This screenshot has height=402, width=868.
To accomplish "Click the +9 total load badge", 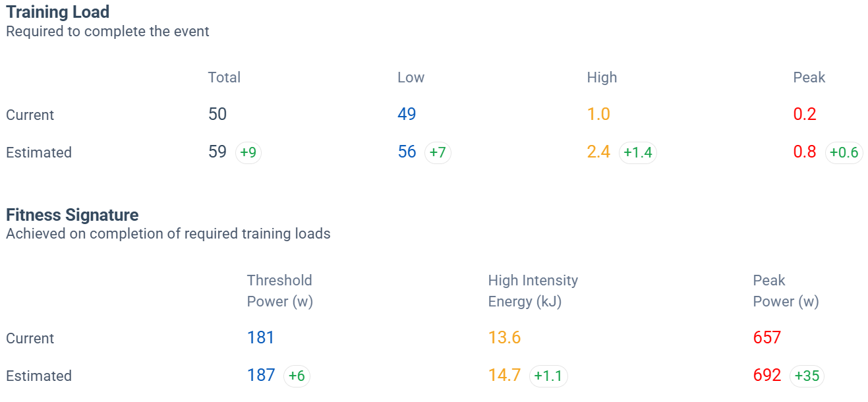I will point(248,153).
